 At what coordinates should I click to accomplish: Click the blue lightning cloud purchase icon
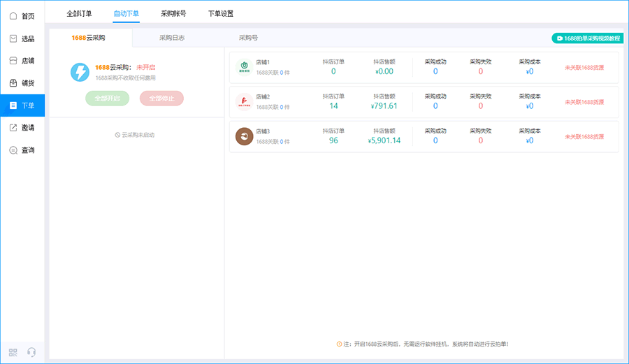point(80,72)
